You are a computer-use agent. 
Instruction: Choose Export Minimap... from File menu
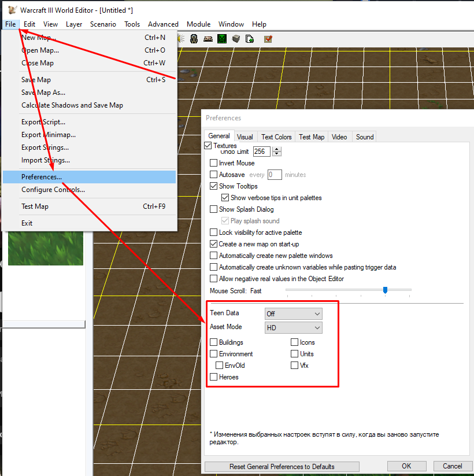(x=89, y=135)
